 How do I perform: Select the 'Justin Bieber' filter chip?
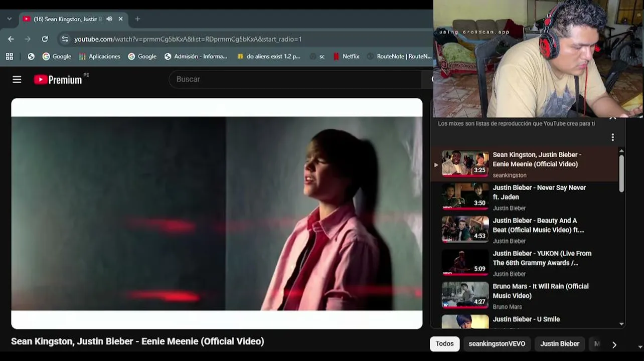(560, 344)
